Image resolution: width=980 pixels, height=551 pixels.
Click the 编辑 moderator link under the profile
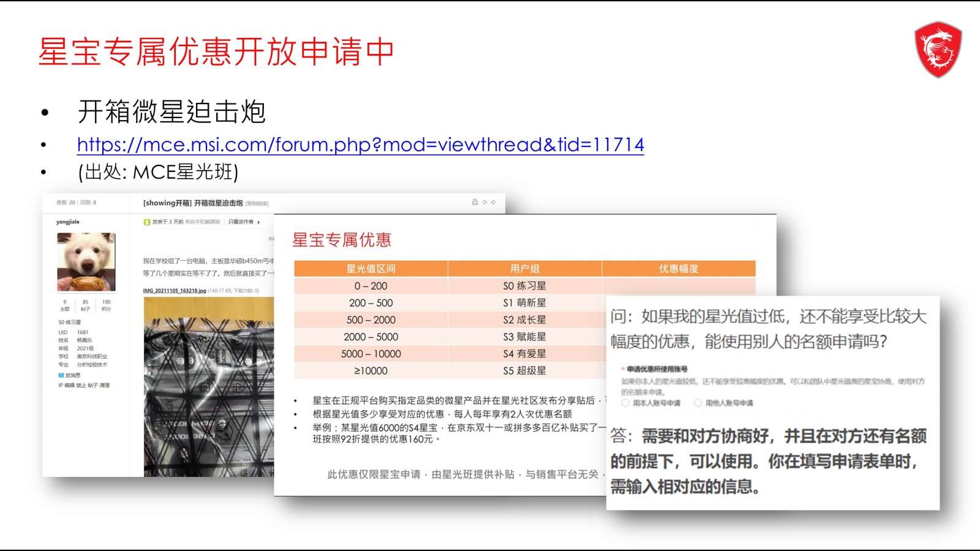click(69, 385)
